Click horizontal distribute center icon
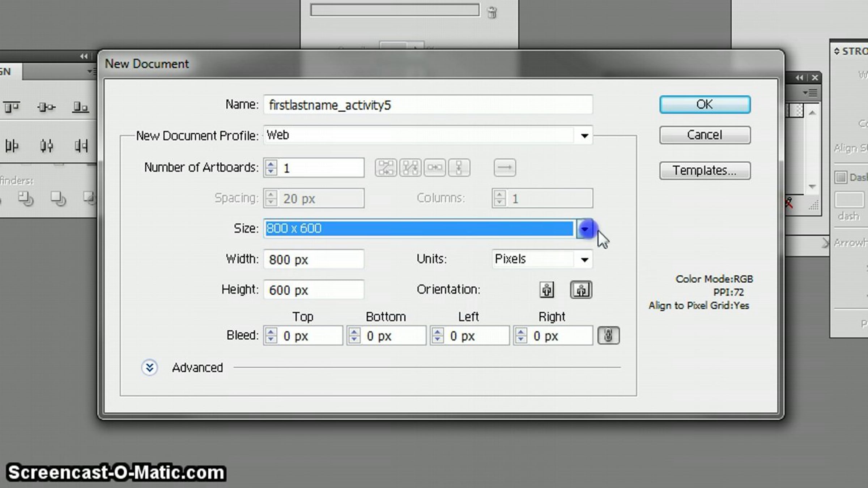The image size is (868, 488). (46, 146)
